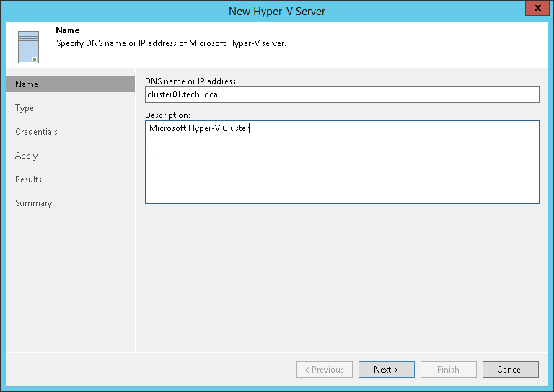
Task: Click the blank sidebar area below Summary
Action: 70,281
